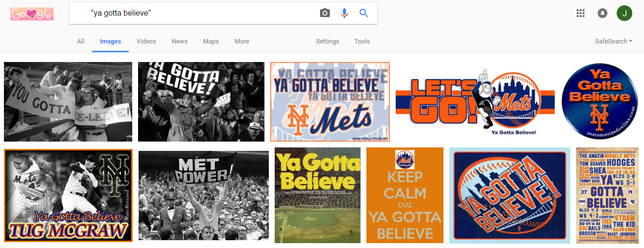Open the More search categories menu

click(242, 41)
